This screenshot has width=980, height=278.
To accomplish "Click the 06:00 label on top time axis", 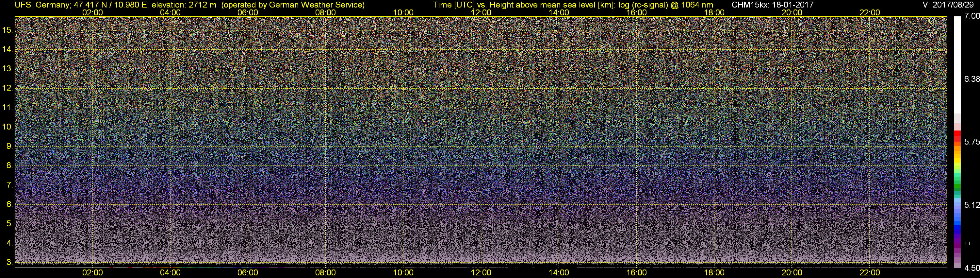I will (248, 12).
